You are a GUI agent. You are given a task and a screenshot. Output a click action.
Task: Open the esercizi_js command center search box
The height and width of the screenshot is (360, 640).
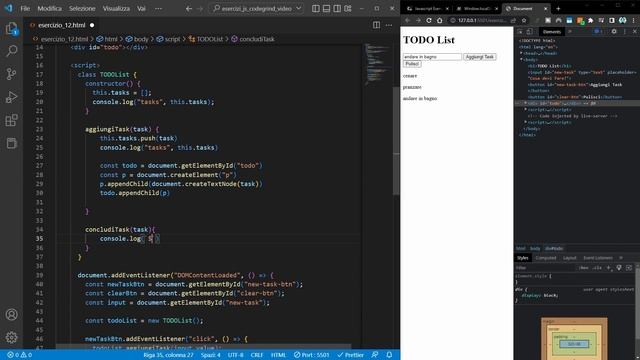point(257,8)
